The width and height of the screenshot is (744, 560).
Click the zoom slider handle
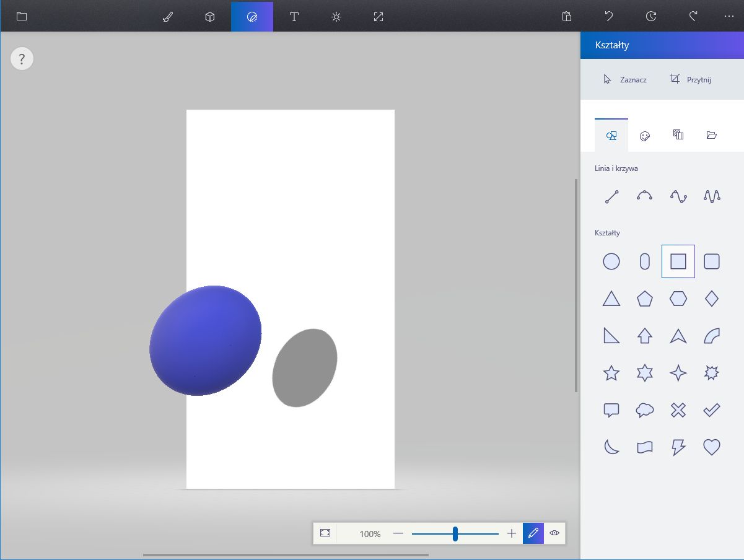[455, 533]
